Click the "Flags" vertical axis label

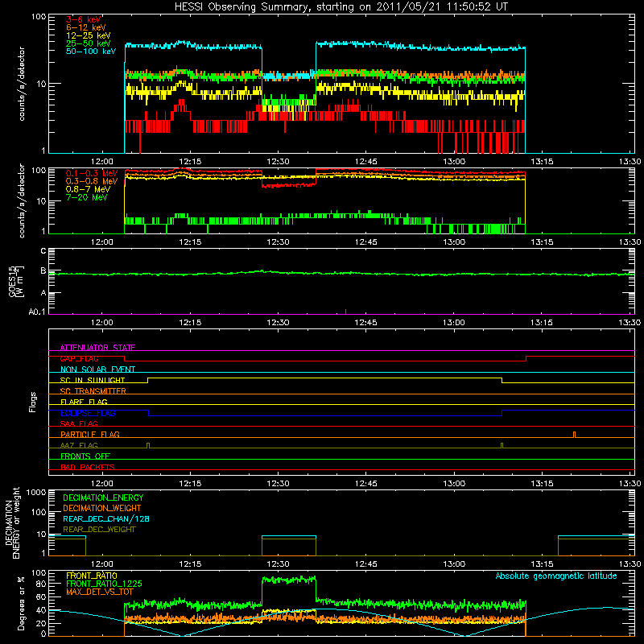33,402
